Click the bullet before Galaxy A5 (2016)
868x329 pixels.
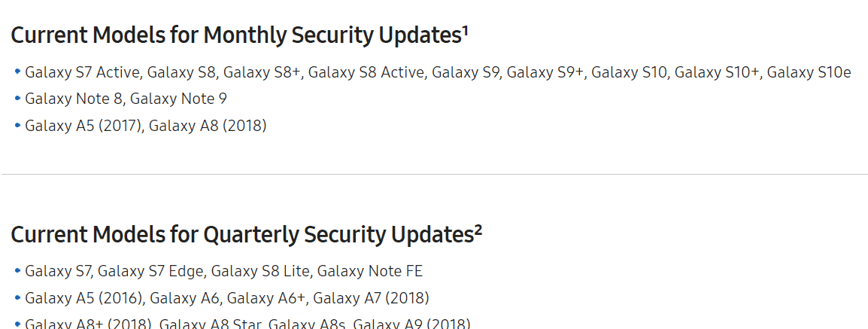[x=17, y=297]
